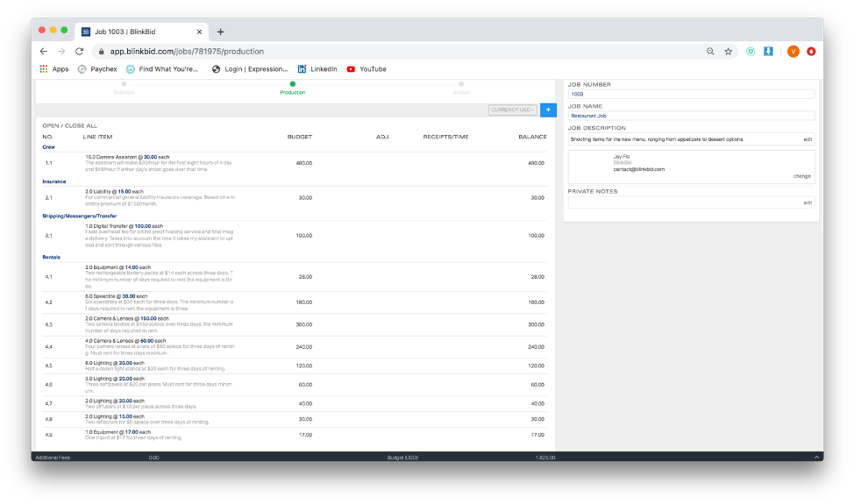
Task: Click the red extension icon at far right
Action: pos(811,51)
